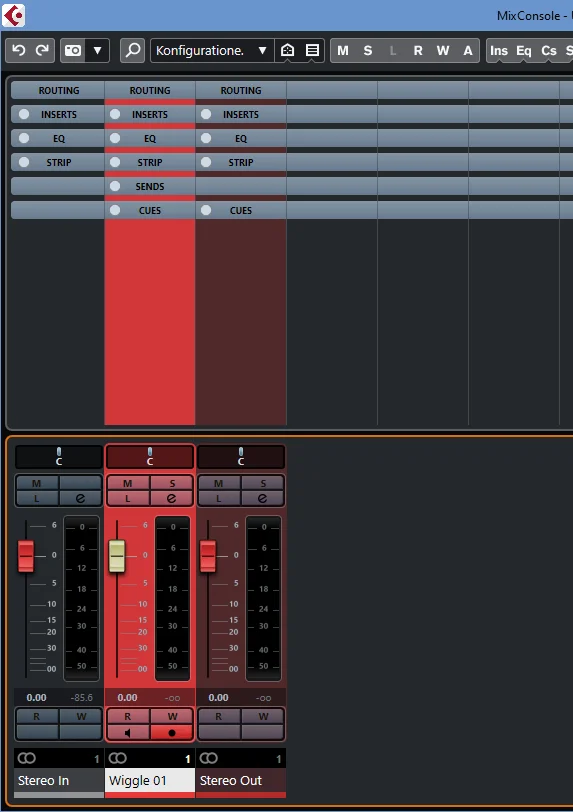This screenshot has width=573, height=812.
Task: Click the toolbar A button
Action: tap(468, 50)
